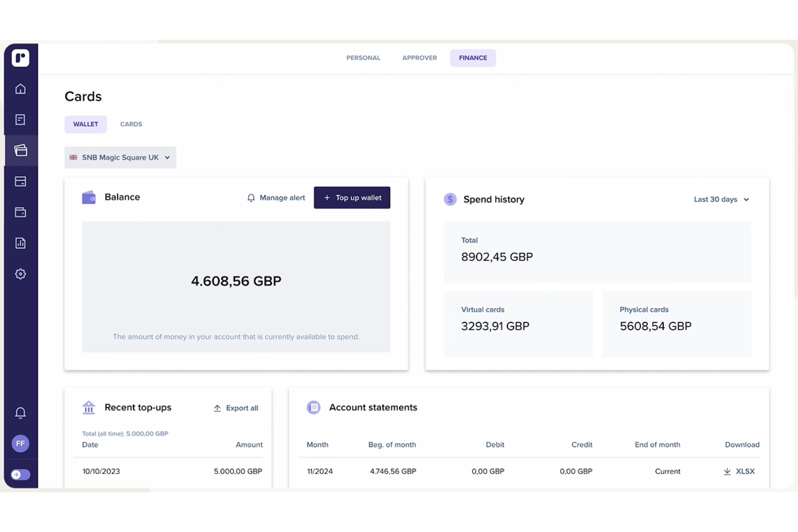Select the Cards wallet icon in the sidebar
The image size is (798, 532).
tap(20, 150)
